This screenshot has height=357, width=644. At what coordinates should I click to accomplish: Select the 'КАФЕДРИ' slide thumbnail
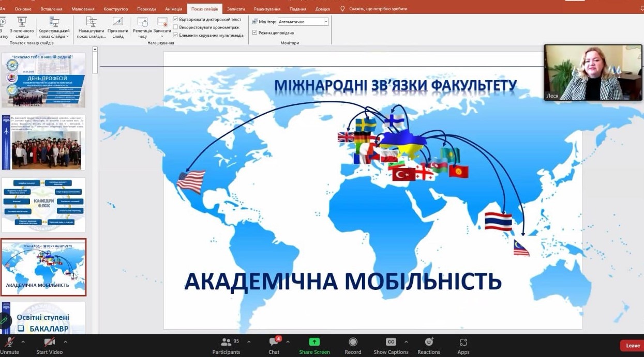coord(43,205)
